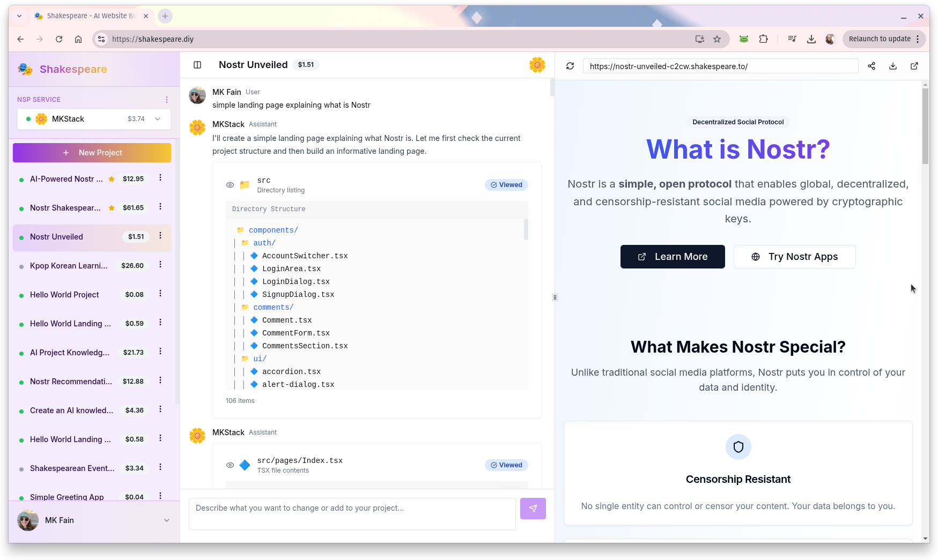Click the sunflower icon beside the $1.51 project title

(537, 65)
